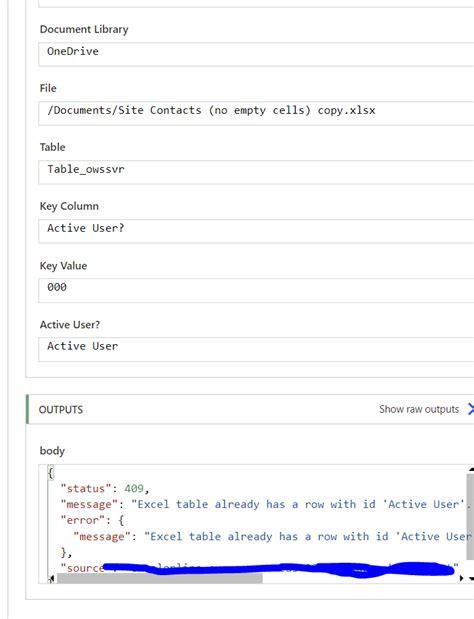Click the "status": 409 line in JSON
474x619 pixels.
105,489
